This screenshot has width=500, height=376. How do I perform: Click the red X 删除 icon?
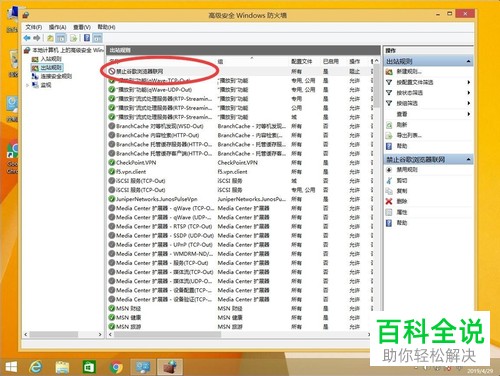tap(389, 201)
